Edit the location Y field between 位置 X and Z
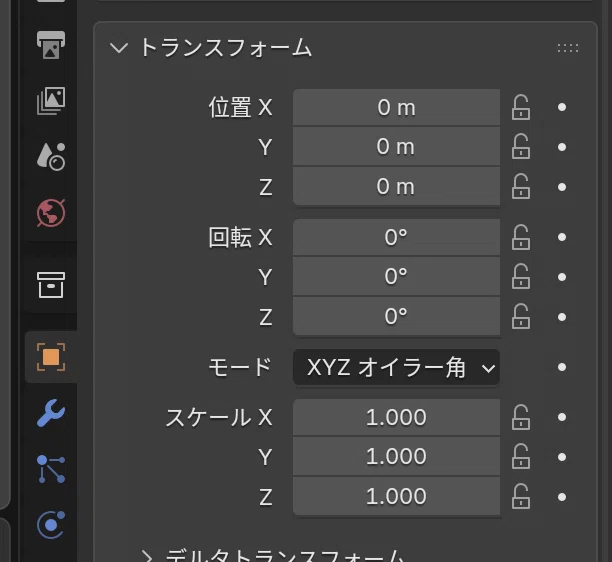The image size is (612, 562). pyautogui.click(x=396, y=147)
